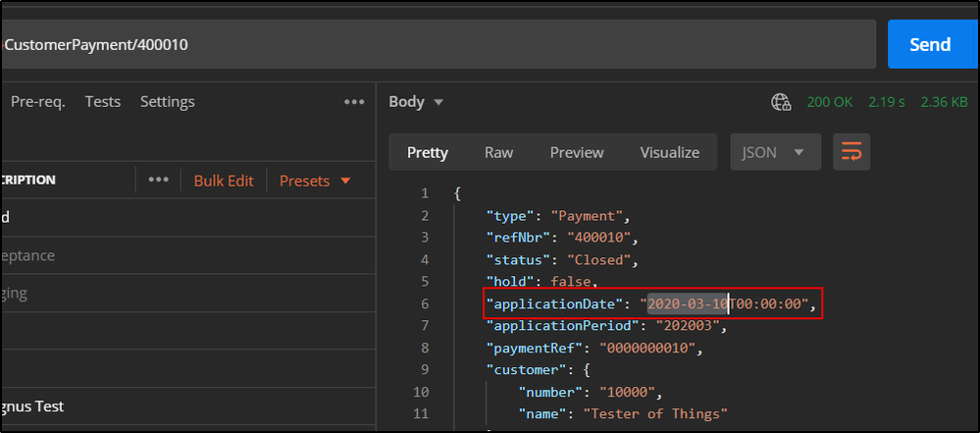
Task: Switch to the Tests tab
Action: 103,102
